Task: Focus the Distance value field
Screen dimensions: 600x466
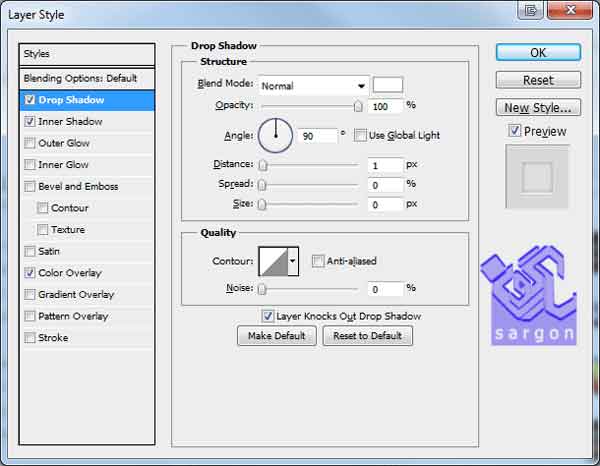Action: click(x=386, y=165)
